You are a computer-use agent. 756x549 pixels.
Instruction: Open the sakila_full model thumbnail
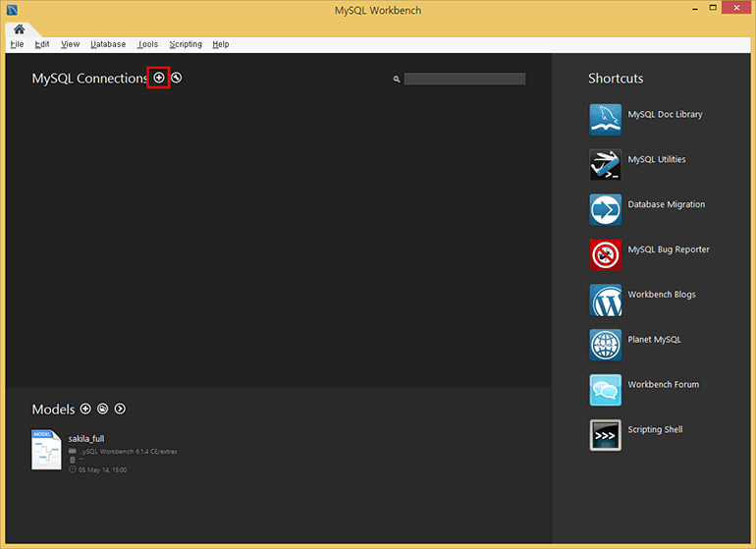[46, 450]
